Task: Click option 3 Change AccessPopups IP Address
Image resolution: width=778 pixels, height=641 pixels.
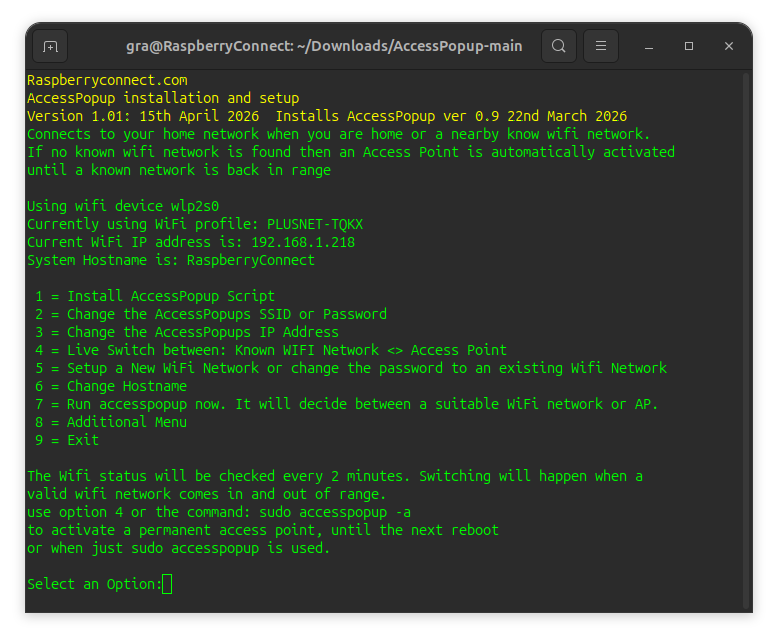Action: (187, 332)
